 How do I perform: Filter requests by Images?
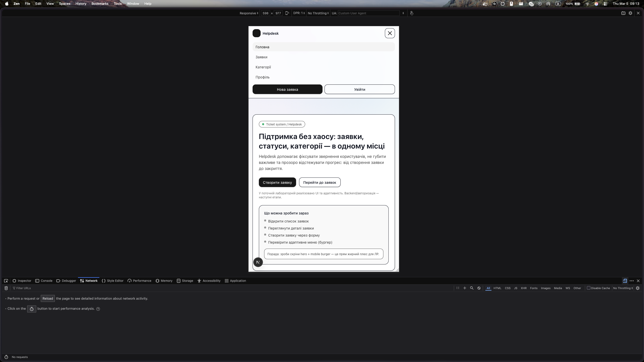545,288
